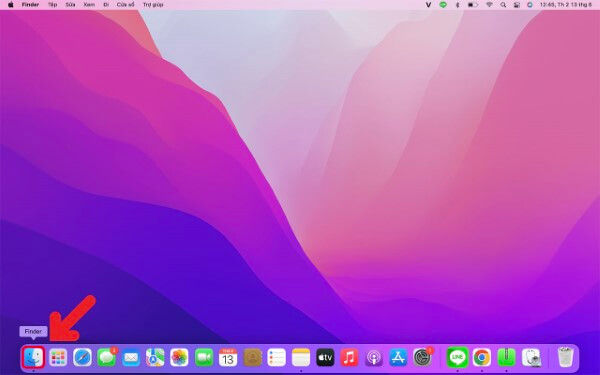Open Google Chrome in the Dock

pyautogui.click(x=482, y=358)
